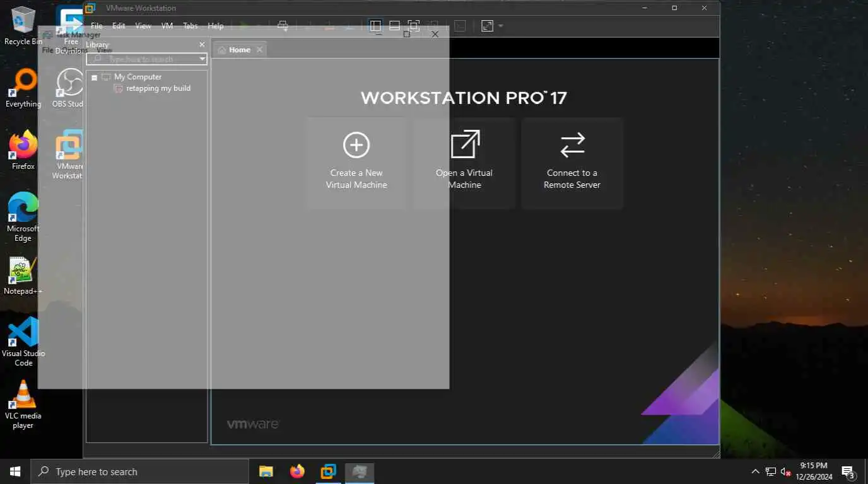
Task: Click the muted volume tray icon
Action: (x=786, y=471)
